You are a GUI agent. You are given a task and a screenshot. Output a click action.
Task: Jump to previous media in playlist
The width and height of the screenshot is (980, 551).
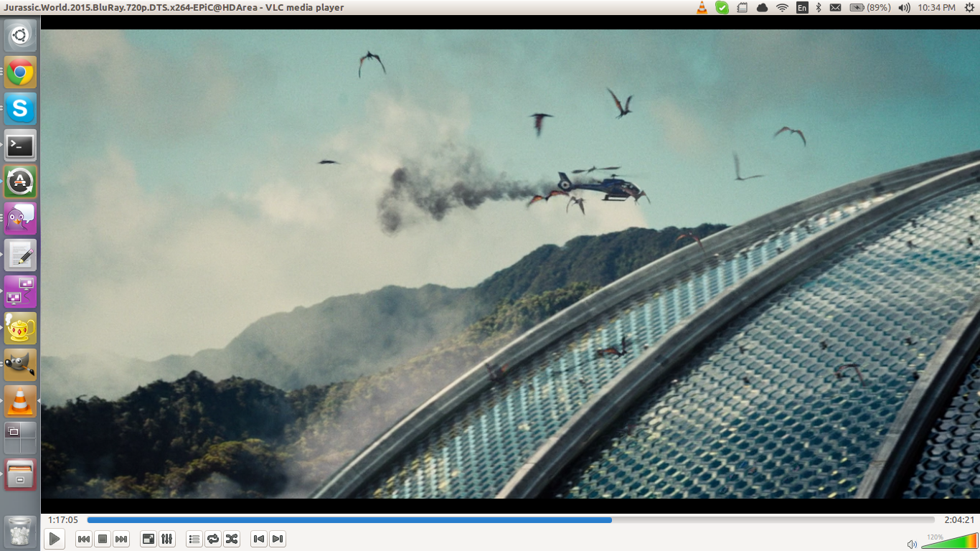[84, 539]
